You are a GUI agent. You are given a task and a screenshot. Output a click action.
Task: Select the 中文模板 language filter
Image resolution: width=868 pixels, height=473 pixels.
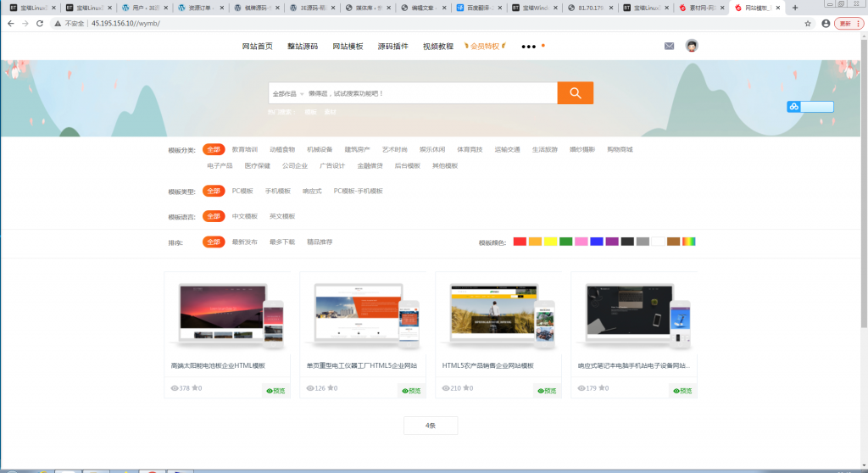(244, 216)
